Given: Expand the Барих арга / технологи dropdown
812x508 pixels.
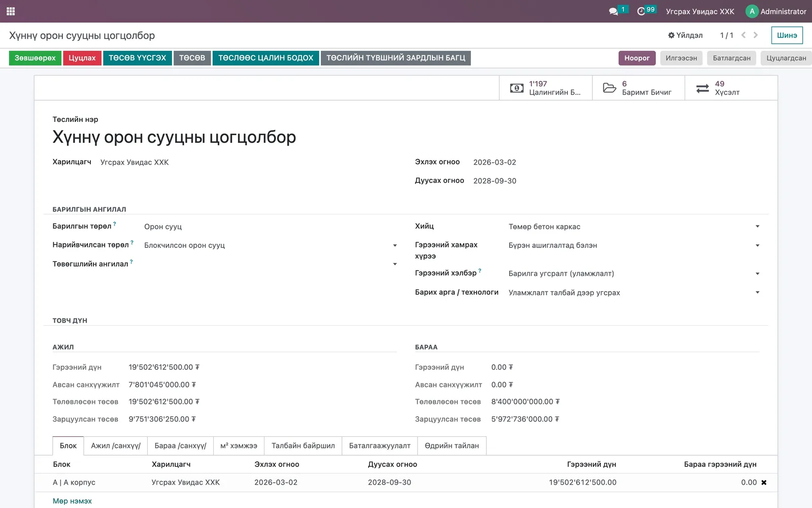Looking at the screenshot, I should tap(757, 293).
